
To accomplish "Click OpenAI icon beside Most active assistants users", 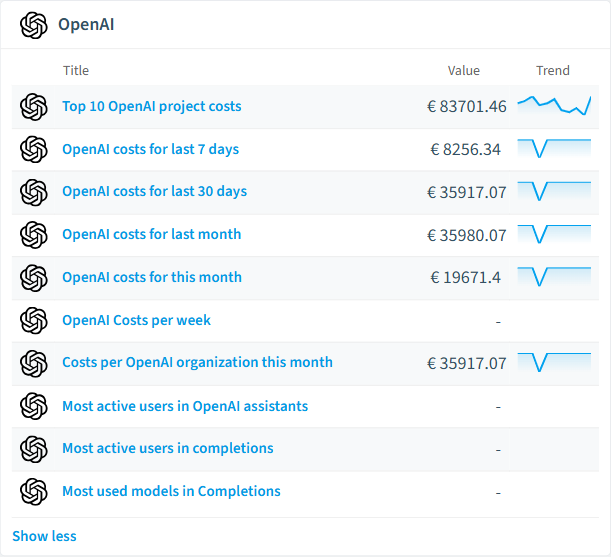I will [x=34, y=406].
